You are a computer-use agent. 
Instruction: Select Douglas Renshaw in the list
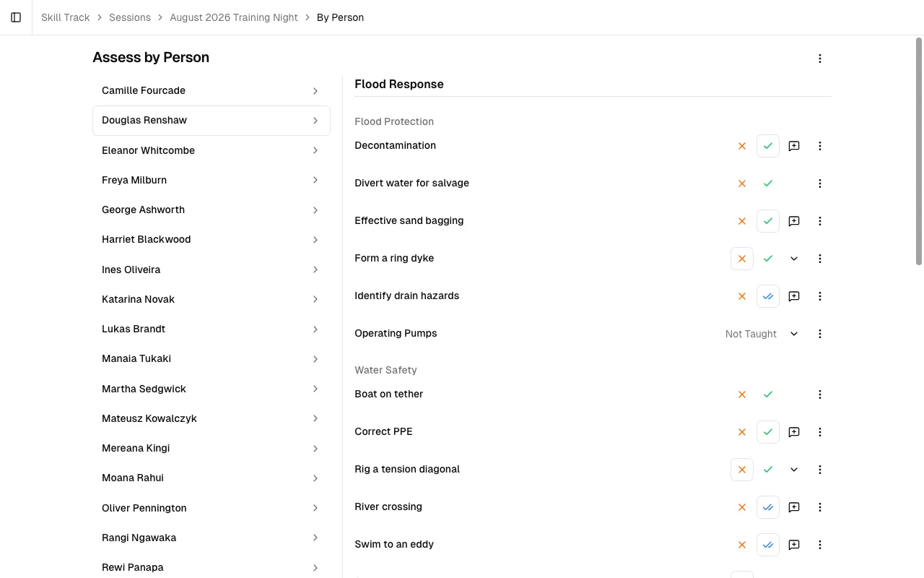click(x=212, y=121)
